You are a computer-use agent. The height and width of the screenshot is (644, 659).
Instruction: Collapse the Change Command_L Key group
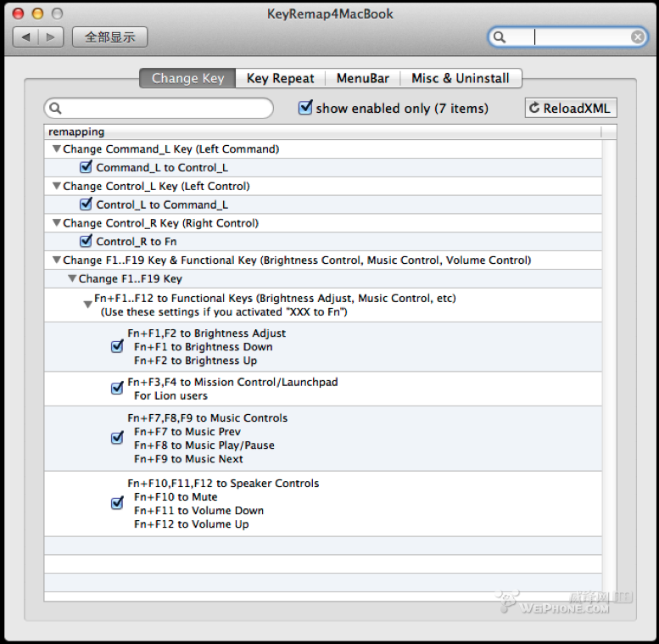[x=56, y=148]
